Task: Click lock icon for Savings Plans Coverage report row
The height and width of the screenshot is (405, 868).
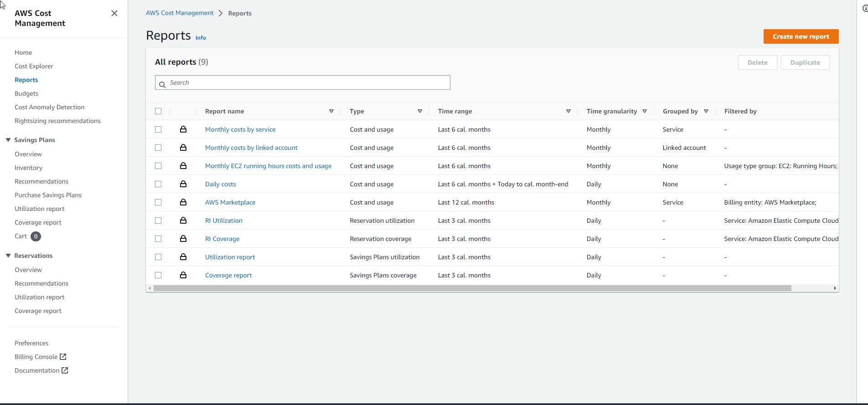Action: pos(183,275)
